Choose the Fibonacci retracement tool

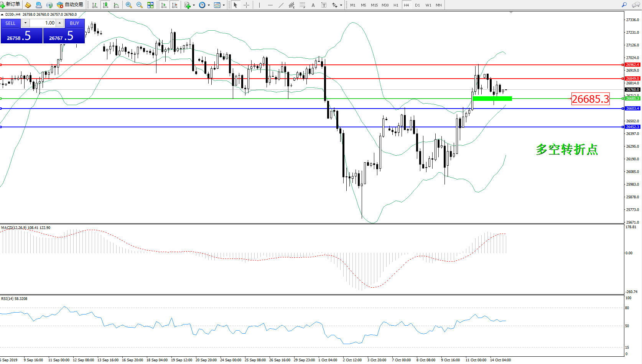pyautogui.click(x=303, y=5)
